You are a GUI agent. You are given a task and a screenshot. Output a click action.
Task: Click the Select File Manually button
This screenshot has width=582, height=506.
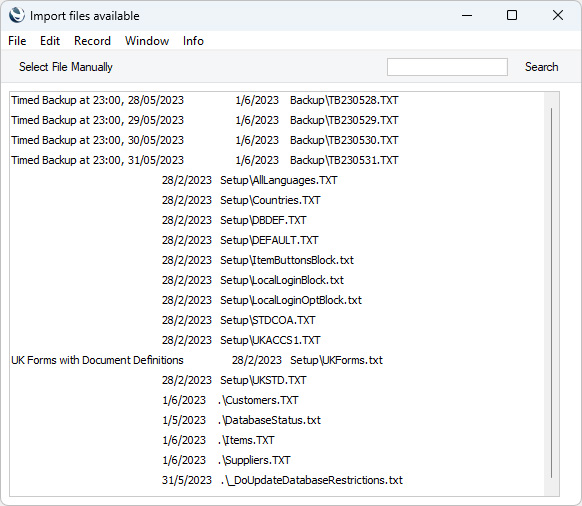[66, 67]
